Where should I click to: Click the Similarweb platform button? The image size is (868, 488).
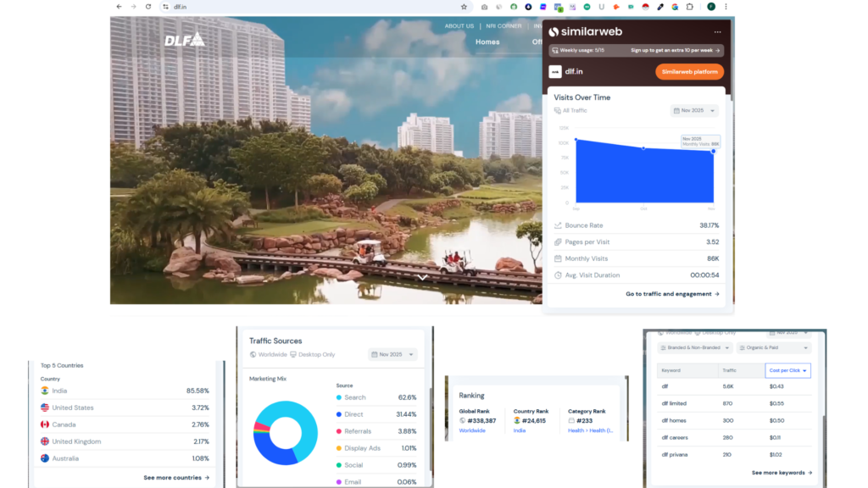(689, 71)
